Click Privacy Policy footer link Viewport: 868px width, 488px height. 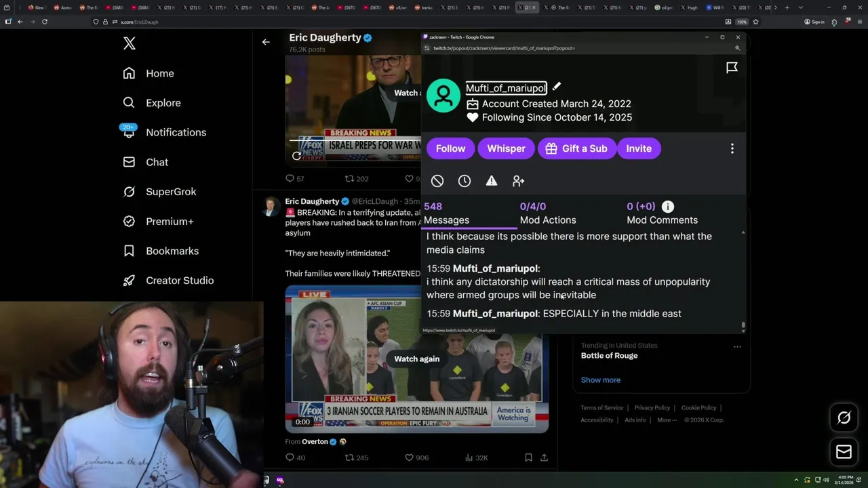tap(652, 408)
